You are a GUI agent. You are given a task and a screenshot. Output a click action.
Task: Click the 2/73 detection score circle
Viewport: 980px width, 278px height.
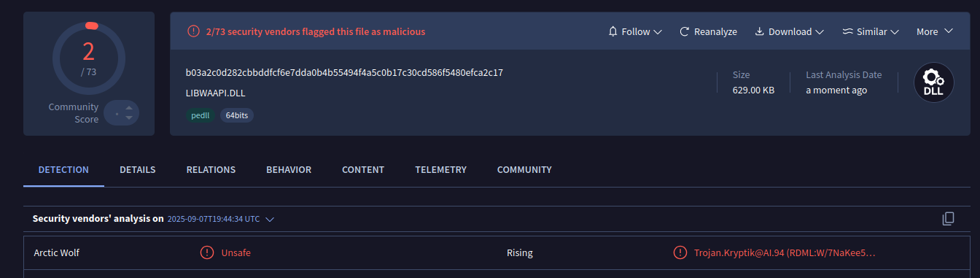(x=89, y=58)
